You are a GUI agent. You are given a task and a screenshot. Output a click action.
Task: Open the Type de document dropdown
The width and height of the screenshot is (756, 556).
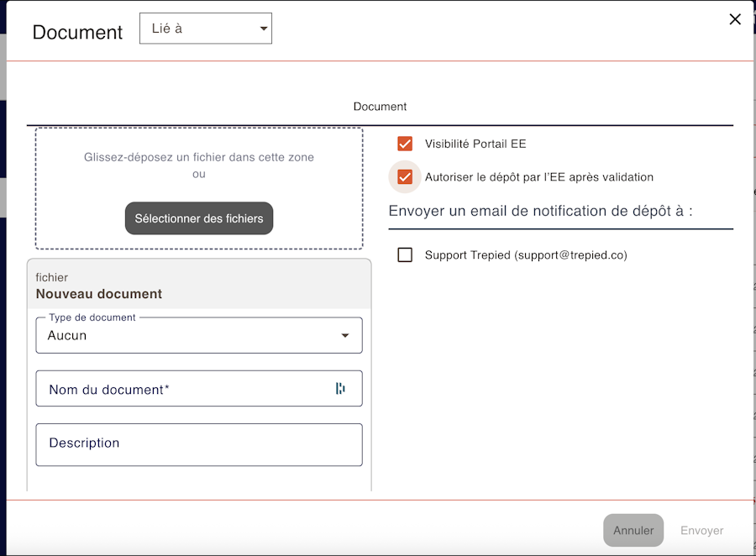198,335
